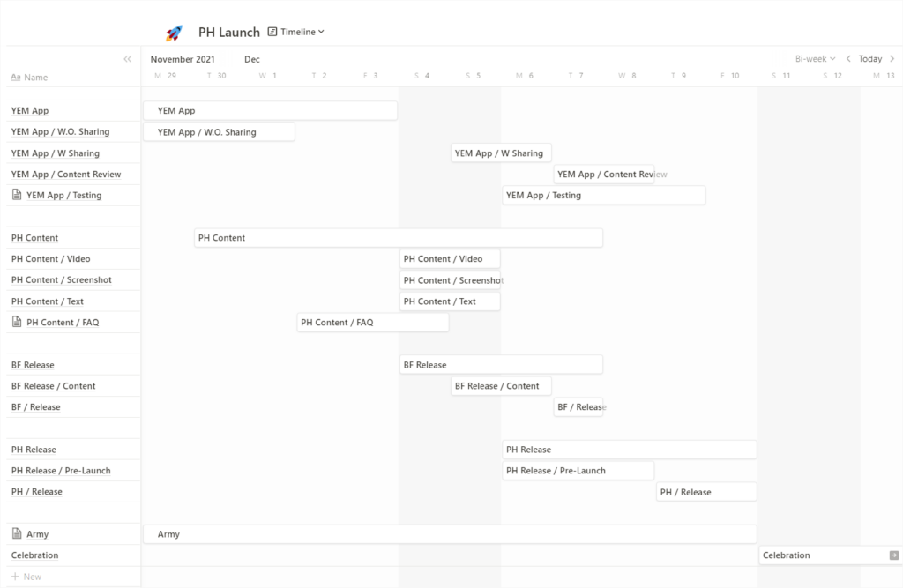
Task: Open BF Release / Content timeline bar
Action: pyautogui.click(x=501, y=386)
